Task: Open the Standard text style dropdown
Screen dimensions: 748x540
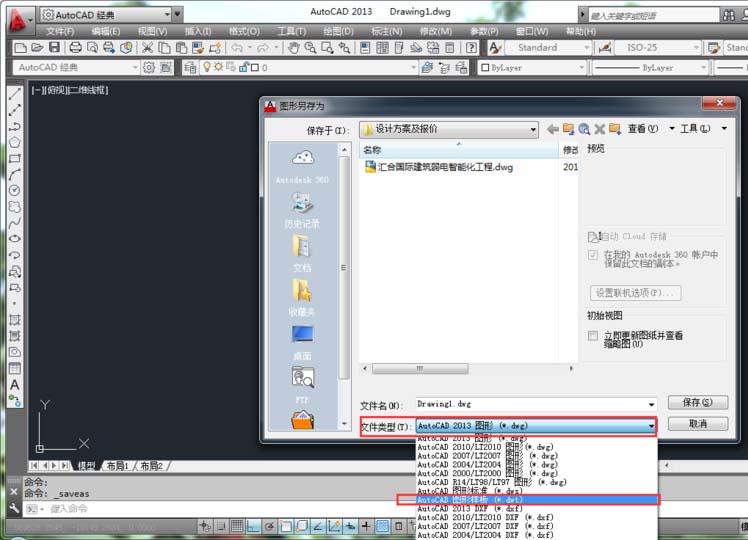Action: [x=548, y=48]
